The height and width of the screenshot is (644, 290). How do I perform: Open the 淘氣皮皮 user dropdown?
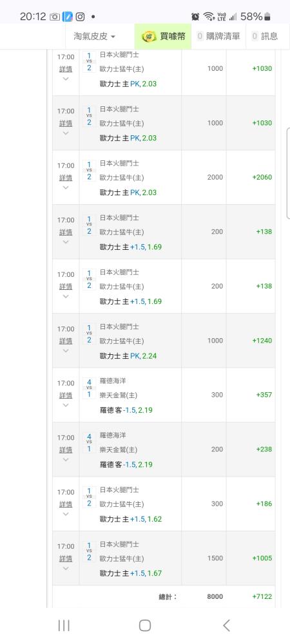coord(95,36)
